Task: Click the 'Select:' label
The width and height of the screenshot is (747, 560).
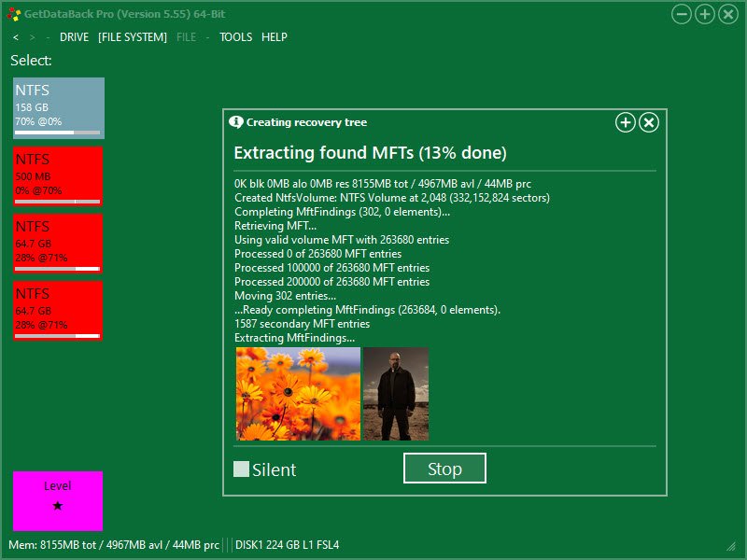Action: [x=31, y=61]
